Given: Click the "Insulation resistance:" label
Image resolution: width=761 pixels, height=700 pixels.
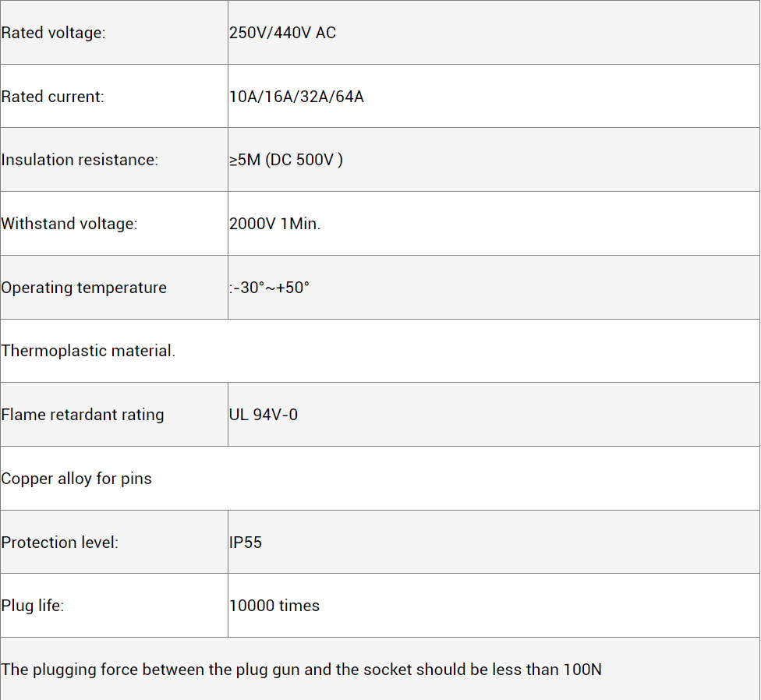Looking at the screenshot, I should tap(80, 160).
